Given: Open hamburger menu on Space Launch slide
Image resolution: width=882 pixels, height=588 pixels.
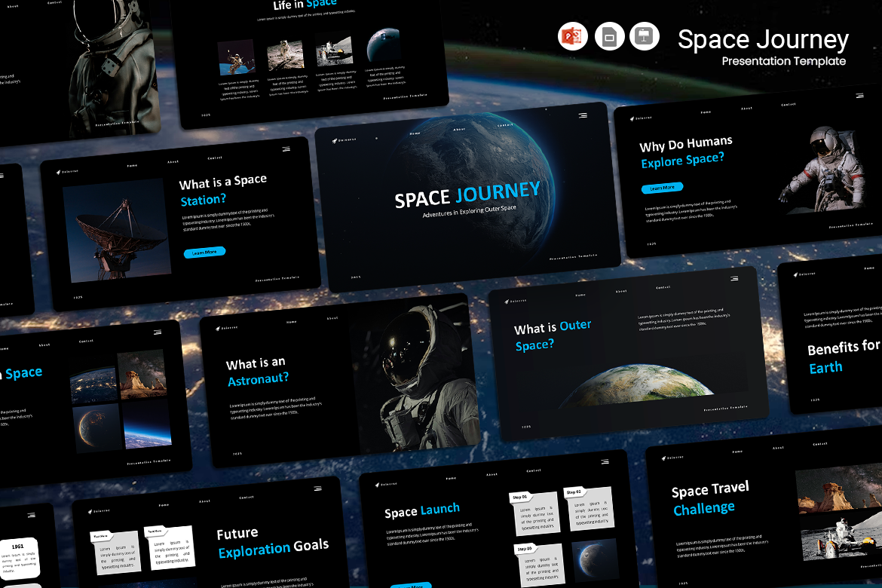Looking at the screenshot, I should coord(605,461).
